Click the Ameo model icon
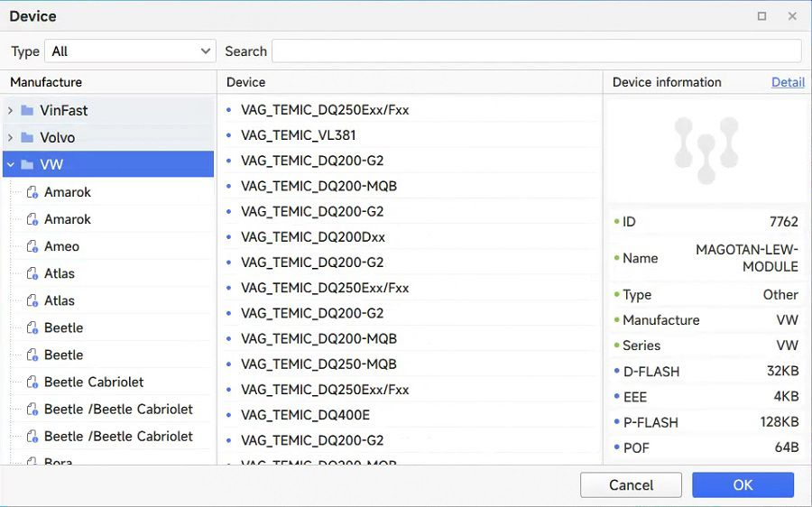This screenshot has width=812, height=507. [x=32, y=246]
